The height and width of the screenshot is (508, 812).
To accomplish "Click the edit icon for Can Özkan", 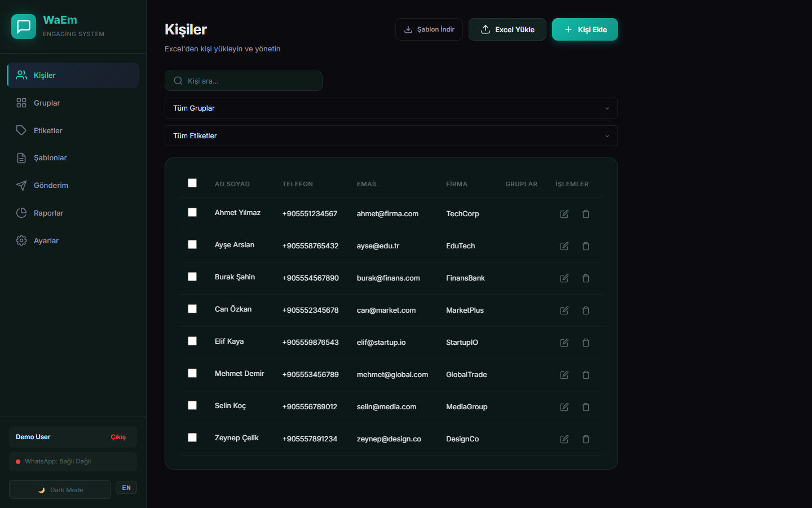I will point(564,310).
